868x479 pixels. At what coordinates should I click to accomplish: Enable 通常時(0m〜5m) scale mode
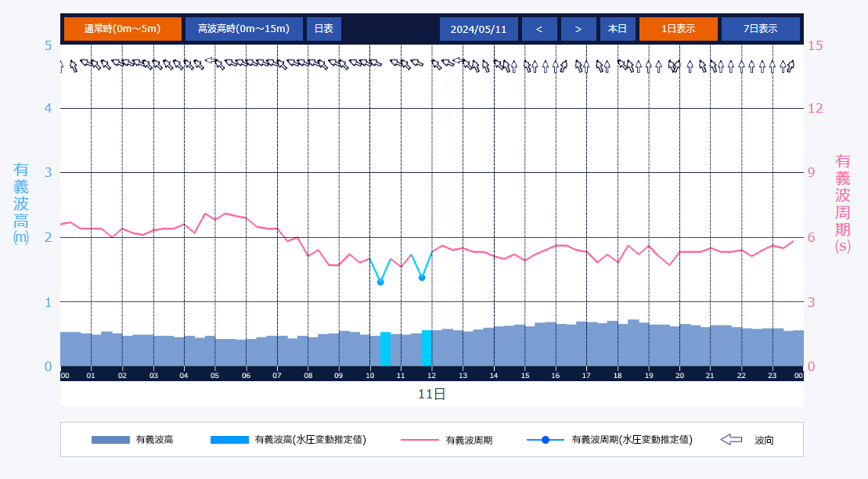[123, 29]
